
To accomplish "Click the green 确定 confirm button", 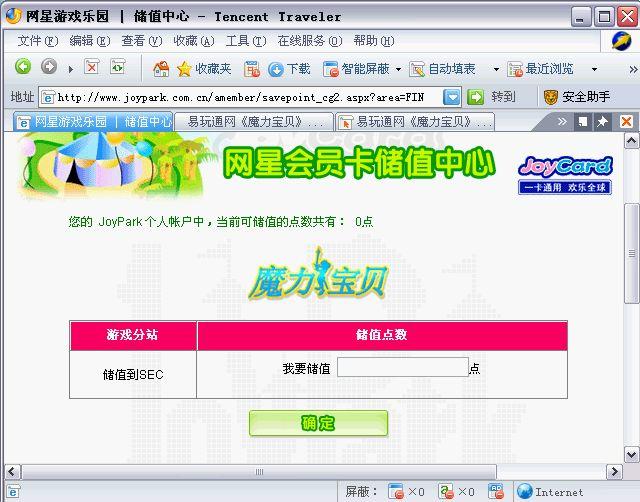I will pyautogui.click(x=318, y=423).
